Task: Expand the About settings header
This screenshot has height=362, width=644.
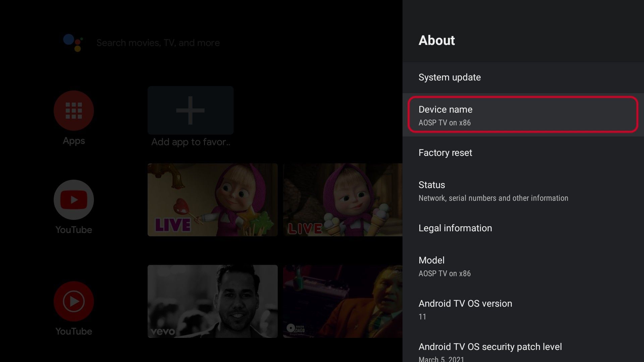Action: click(436, 40)
